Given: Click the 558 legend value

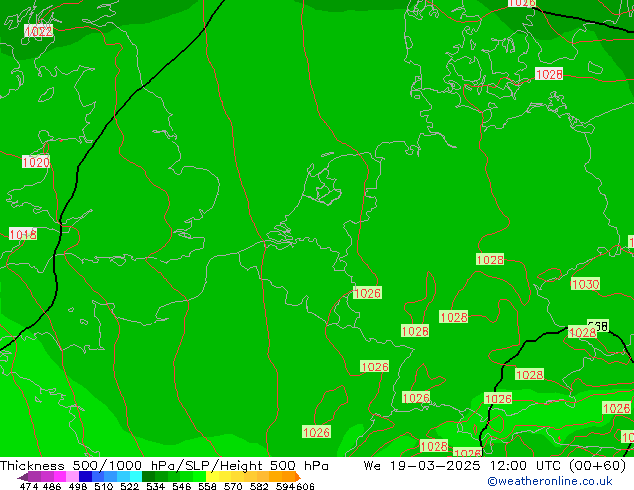Looking at the screenshot, I should click(x=207, y=486).
